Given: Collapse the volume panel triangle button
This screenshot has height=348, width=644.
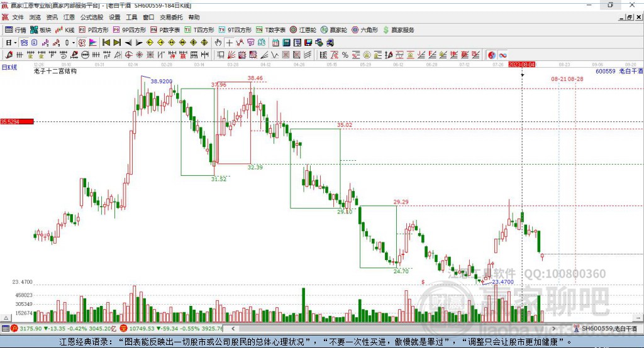Looking at the screenshot, I should point(6,318).
